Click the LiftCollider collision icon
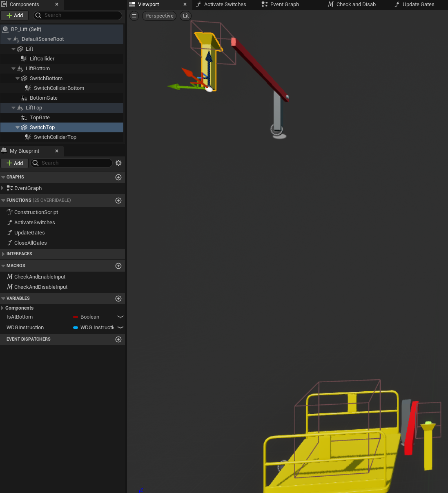This screenshot has width=448, height=493. [x=24, y=59]
